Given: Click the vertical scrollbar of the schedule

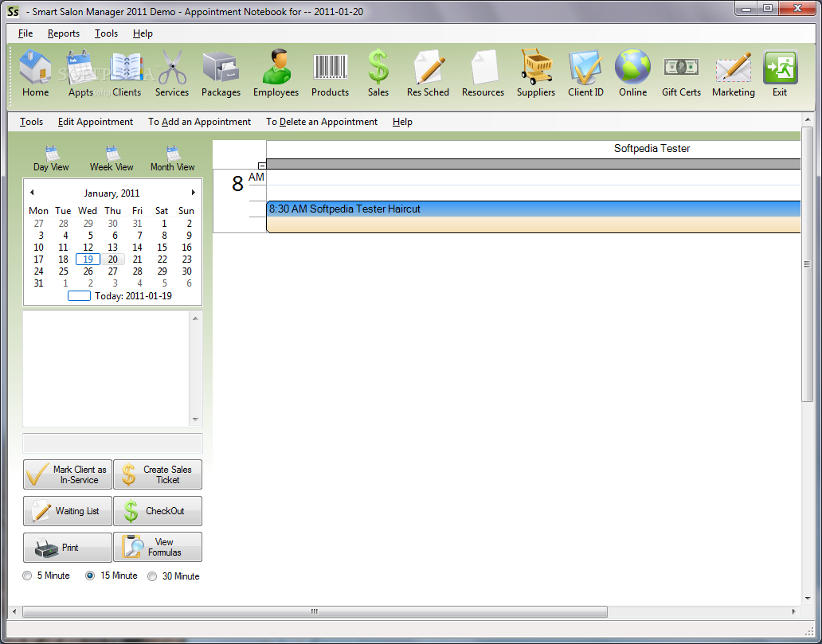Looking at the screenshot, I should pos(808,264).
